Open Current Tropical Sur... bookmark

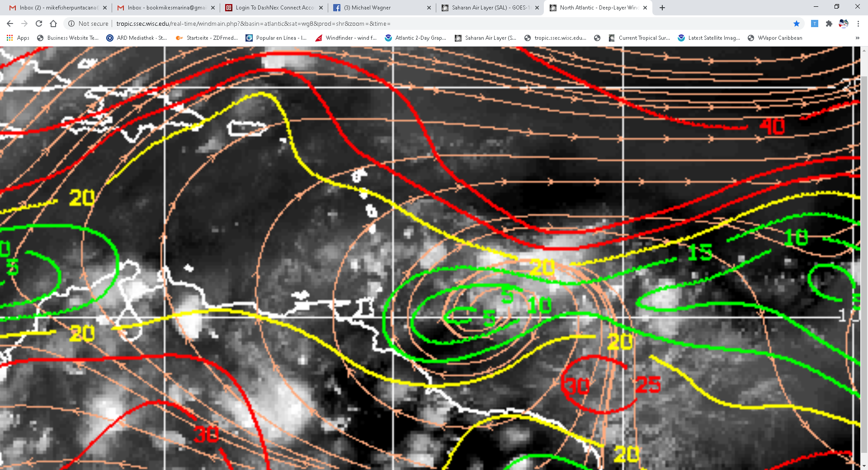point(639,38)
